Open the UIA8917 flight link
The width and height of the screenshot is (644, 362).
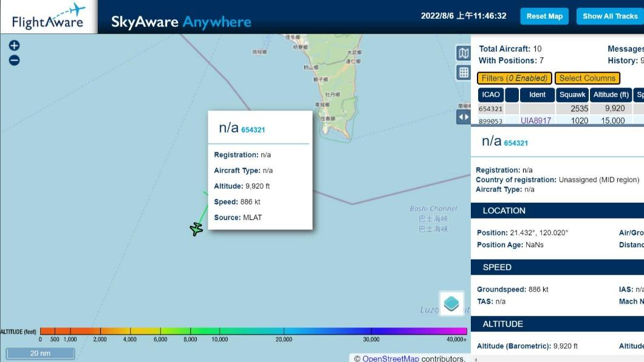pos(536,121)
